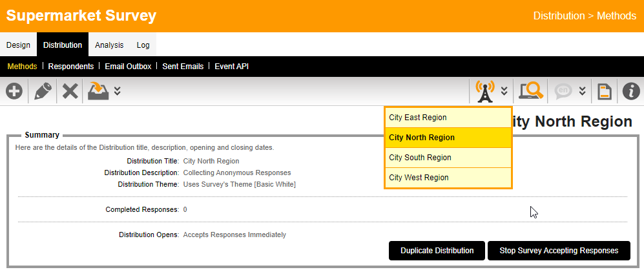The width and height of the screenshot is (644, 272).
Task: Click the Duplicate Distribution button
Action: click(437, 251)
